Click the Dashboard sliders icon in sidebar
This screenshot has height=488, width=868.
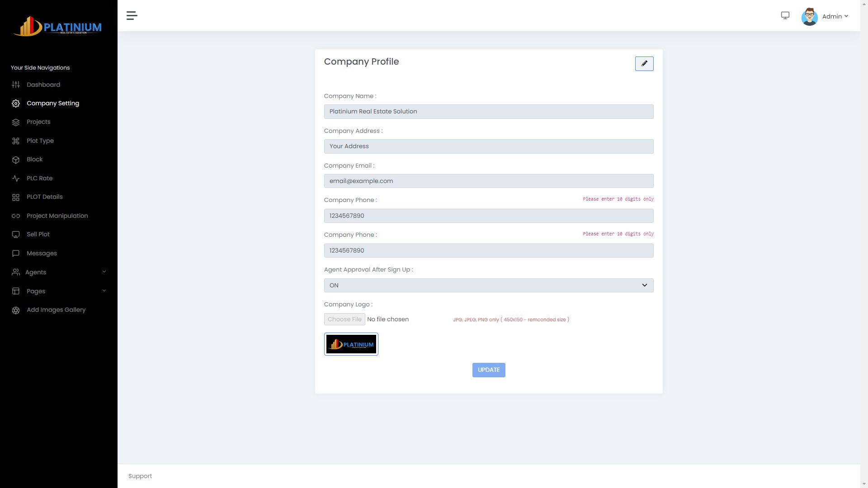coord(16,85)
